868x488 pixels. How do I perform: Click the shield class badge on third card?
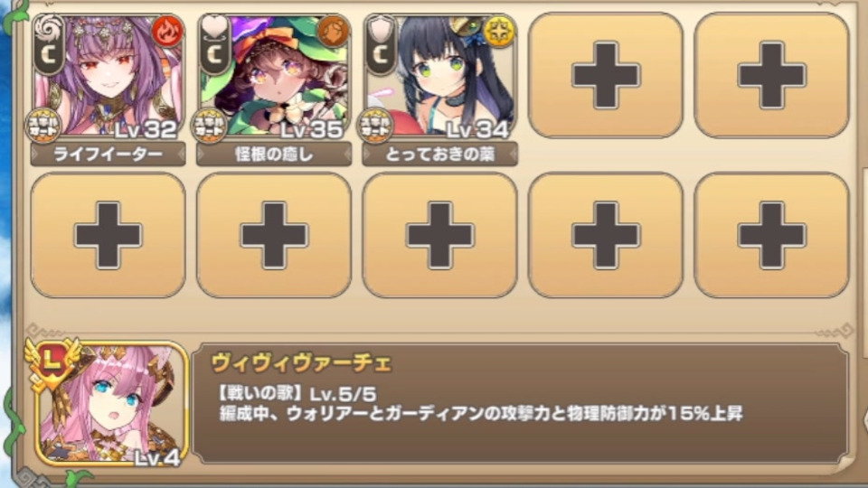coord(381,45)
